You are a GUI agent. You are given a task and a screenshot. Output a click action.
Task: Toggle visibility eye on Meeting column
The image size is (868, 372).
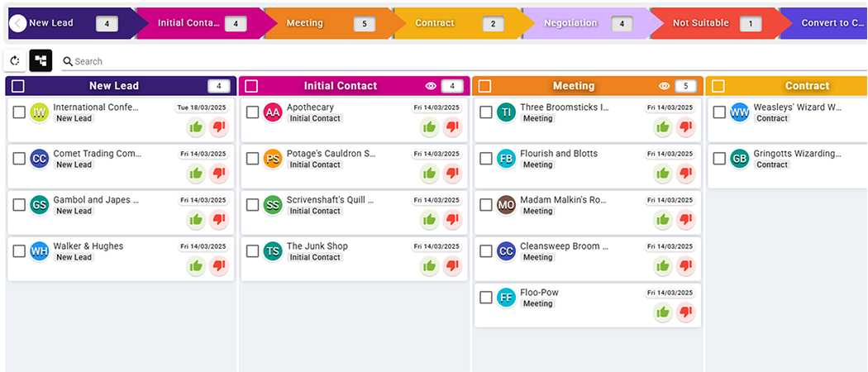[x=665, y=86]
